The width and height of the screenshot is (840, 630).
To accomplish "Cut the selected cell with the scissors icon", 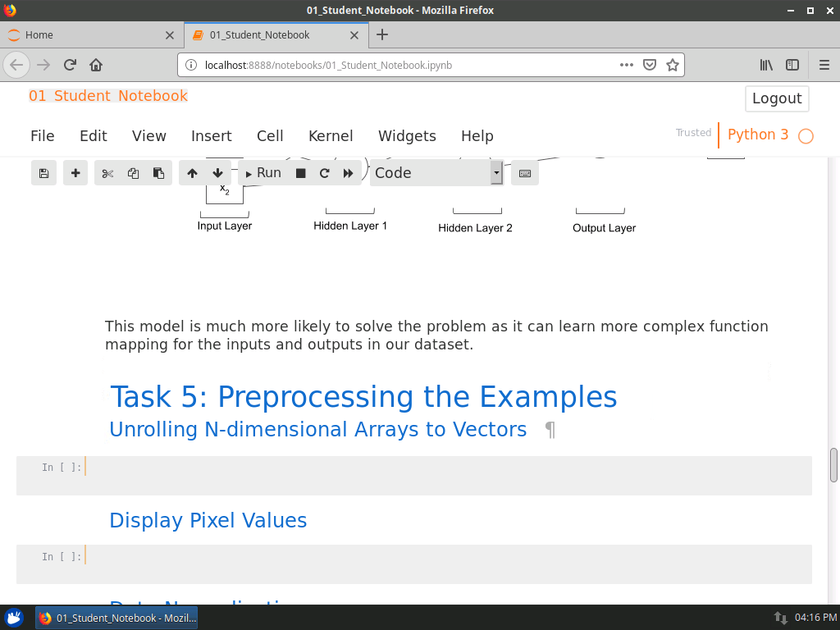I will 107,173.
